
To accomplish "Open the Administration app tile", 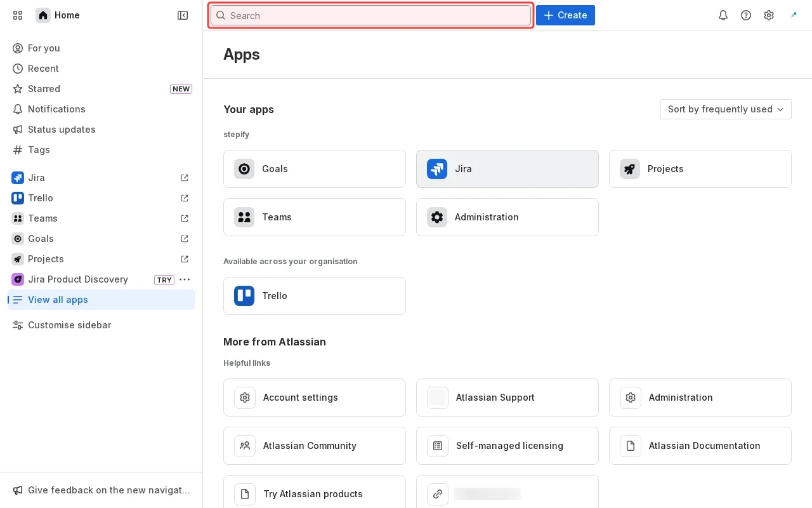I will tap(507, 217).
